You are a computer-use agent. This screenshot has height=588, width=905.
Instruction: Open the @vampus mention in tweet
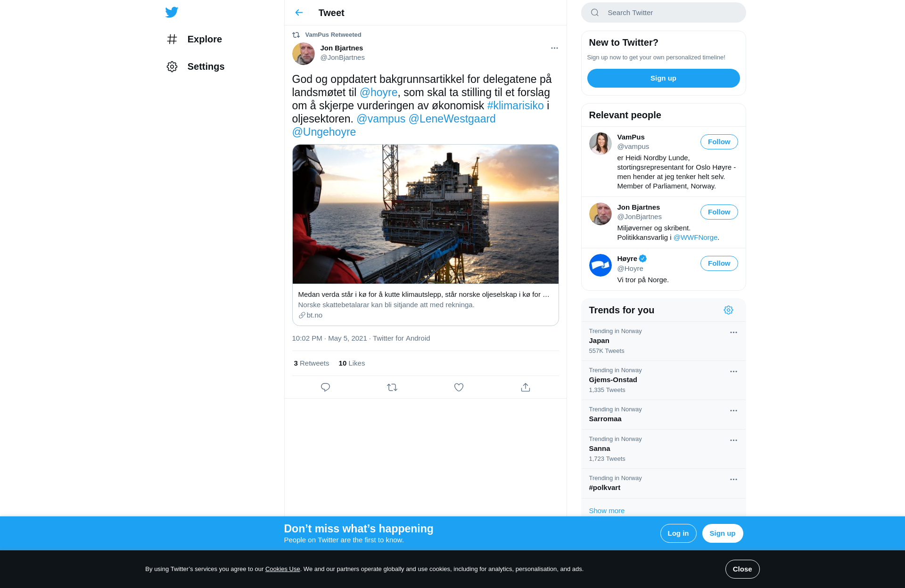381,119
